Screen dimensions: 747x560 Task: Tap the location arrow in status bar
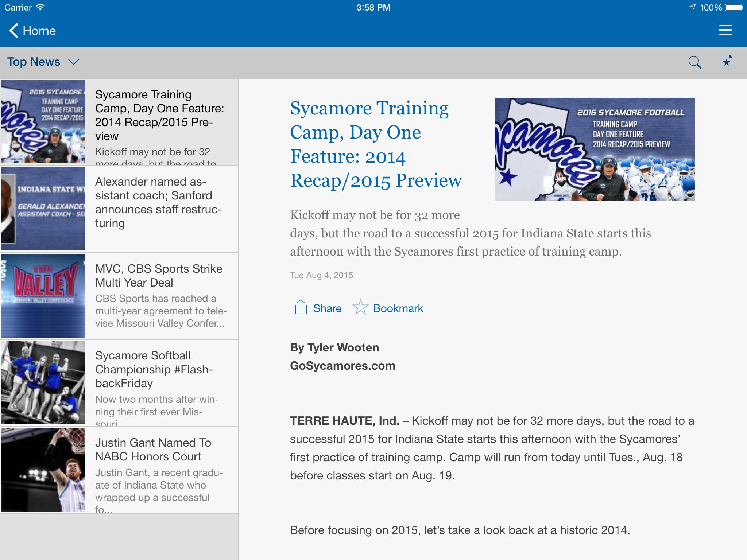click(x=692, y=7)
